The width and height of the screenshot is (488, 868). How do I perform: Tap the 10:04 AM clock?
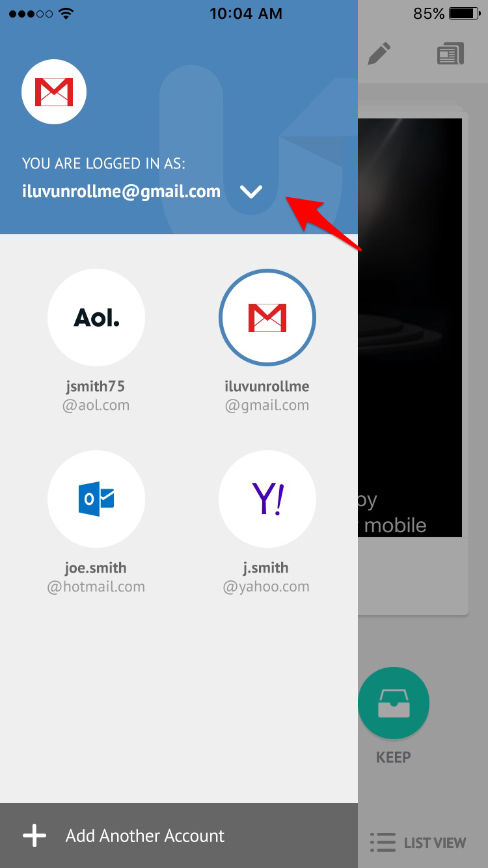[x=245, y=13]
